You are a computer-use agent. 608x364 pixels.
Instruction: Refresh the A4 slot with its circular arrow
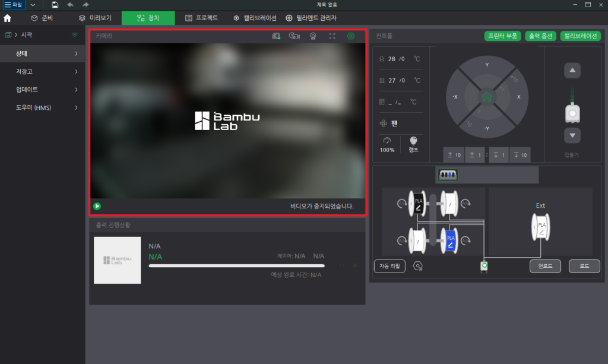[x=465, y=203]
